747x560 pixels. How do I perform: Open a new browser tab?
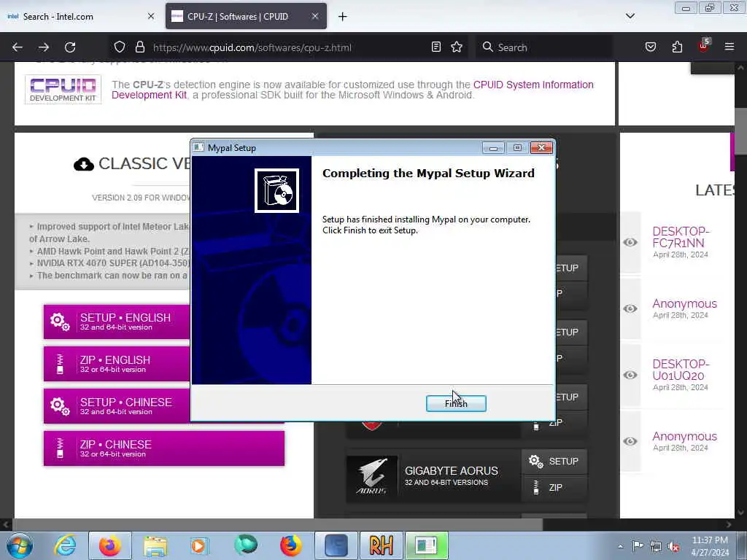coord(343,17)
